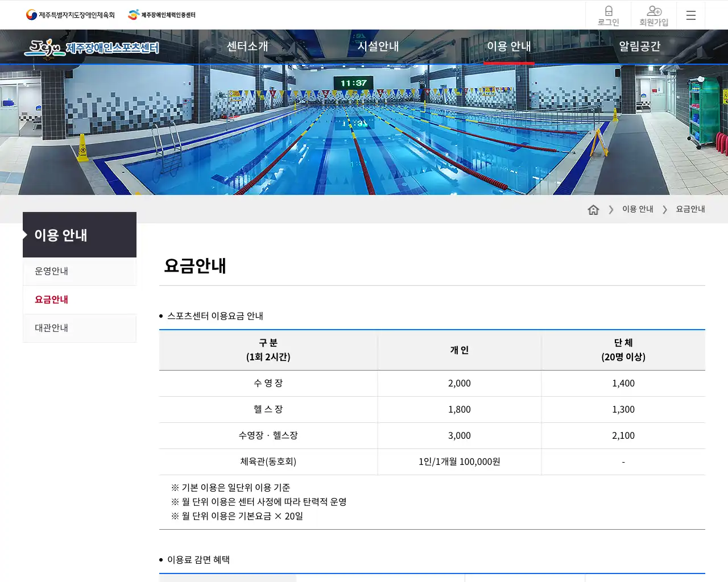The image size is (728, 582).
Task: Click the 구 분 (1회 2시간) header
Action: click(268, 350)
